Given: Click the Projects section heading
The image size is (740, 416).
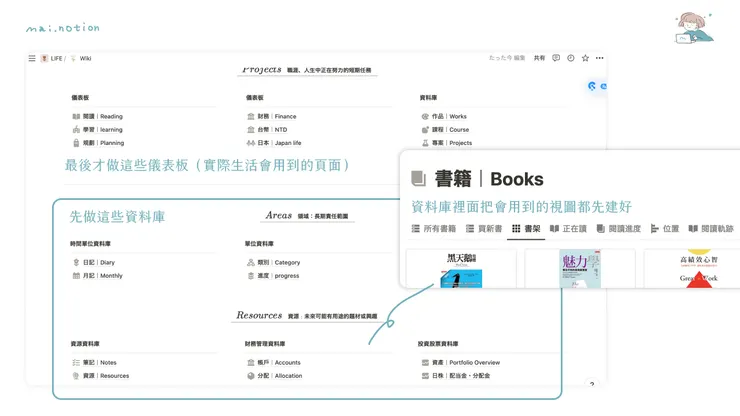Looking at the screenshot, I should [262, 70].
